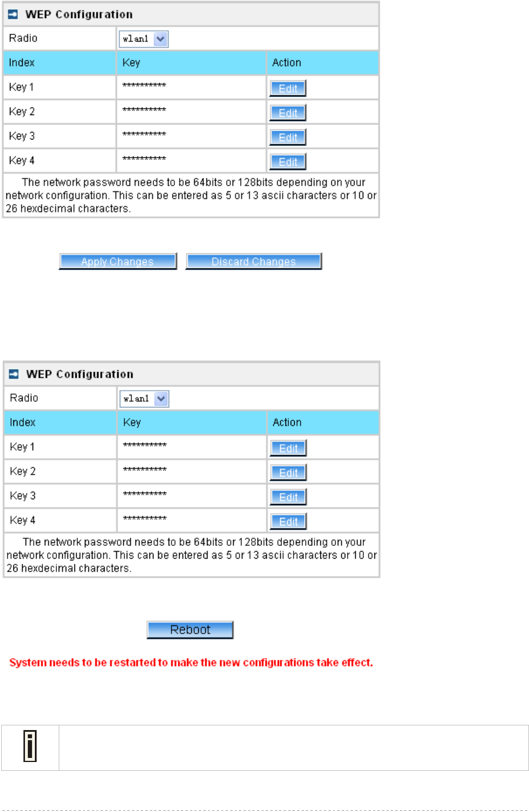
Task: Edit Key 1 in the bottom WEP table
Action: [x=288, y=448]
